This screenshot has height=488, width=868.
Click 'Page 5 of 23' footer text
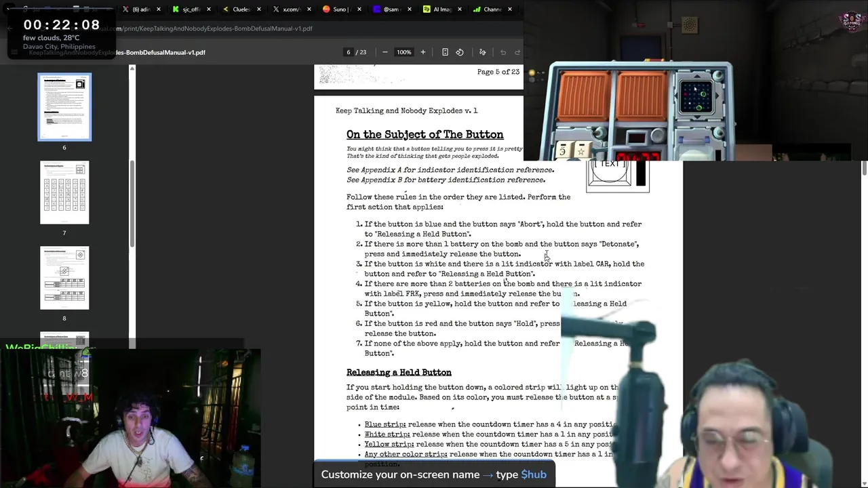(x=498, y=72)
